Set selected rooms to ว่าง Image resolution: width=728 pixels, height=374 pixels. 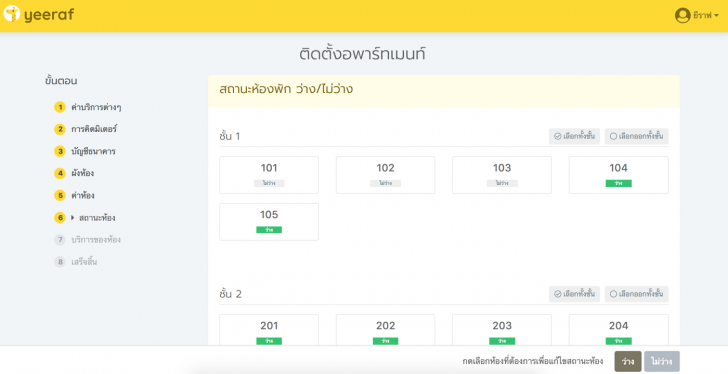(x=628, y=361)
